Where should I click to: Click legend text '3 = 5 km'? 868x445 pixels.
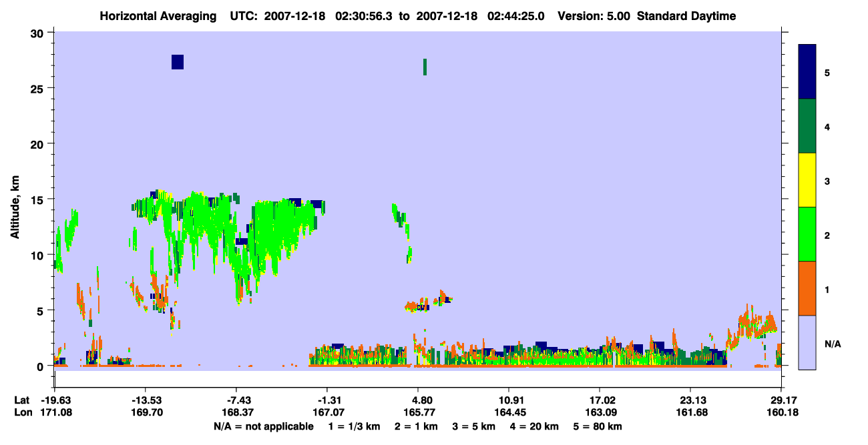coord(474,426)
